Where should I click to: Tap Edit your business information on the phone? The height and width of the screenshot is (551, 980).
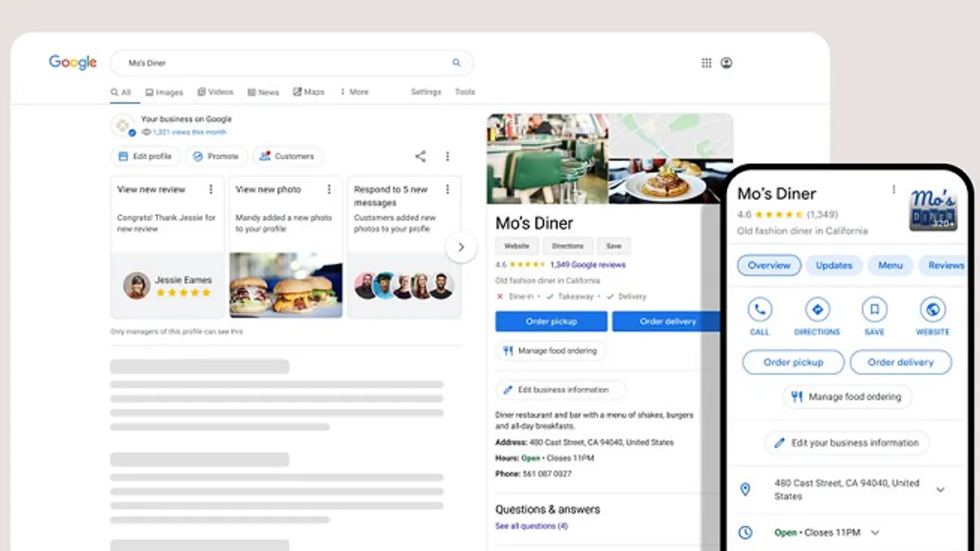coord(847,443)
